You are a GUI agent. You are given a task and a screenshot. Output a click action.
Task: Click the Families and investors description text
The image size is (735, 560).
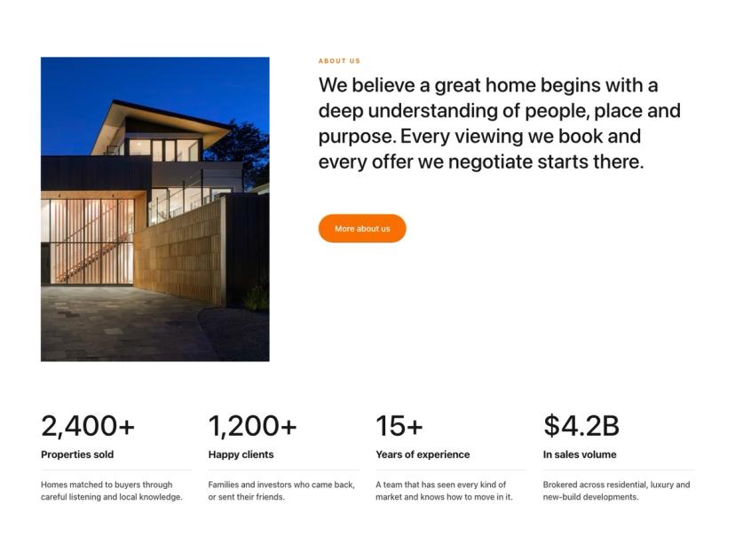click(281, 491)
